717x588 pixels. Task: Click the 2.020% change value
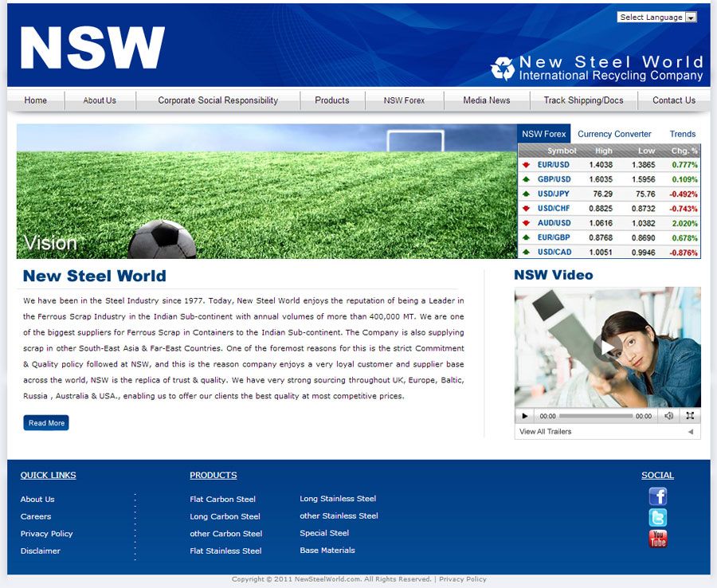[x=684, y=223]
